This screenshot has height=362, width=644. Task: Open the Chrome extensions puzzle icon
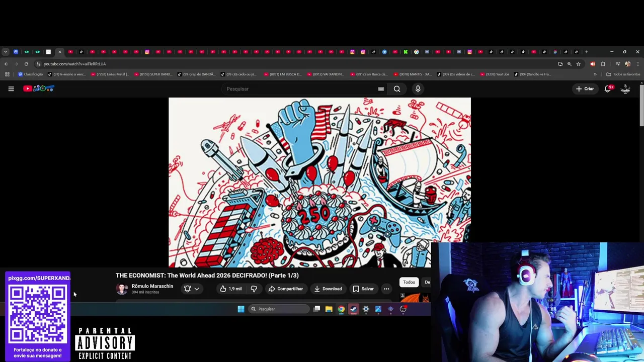pyautogui.click(x=603, y=64)
